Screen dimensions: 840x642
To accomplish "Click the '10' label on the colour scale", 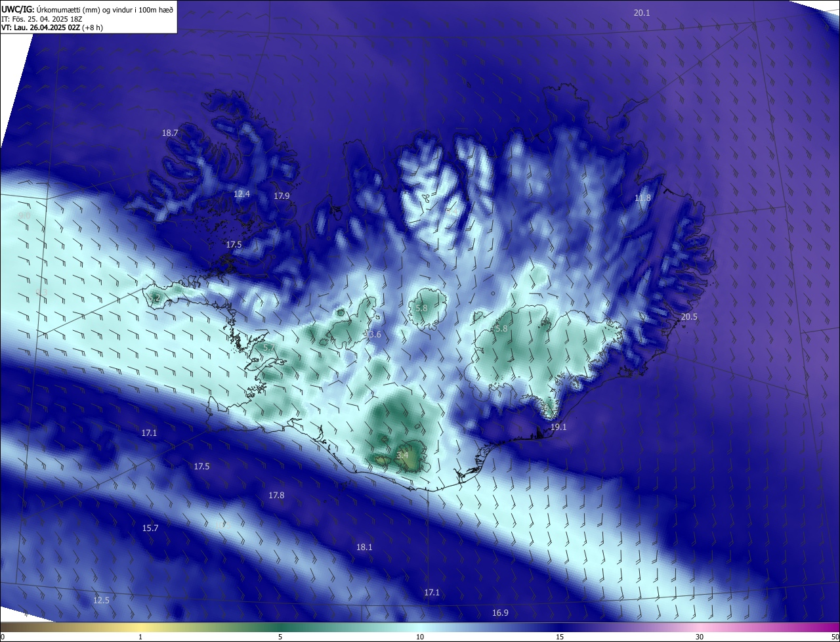I will pos(420,637).
